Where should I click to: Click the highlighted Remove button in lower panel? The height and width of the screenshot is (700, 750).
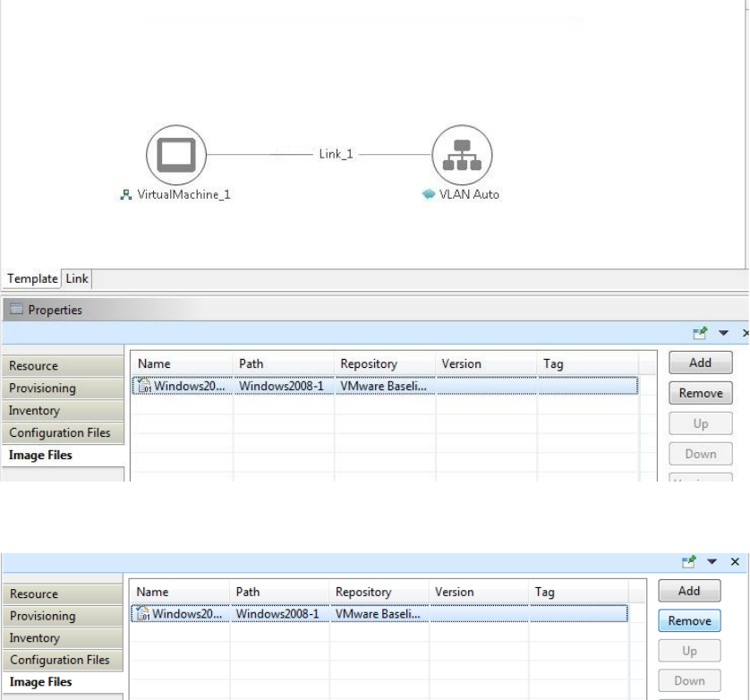(689, 621)
